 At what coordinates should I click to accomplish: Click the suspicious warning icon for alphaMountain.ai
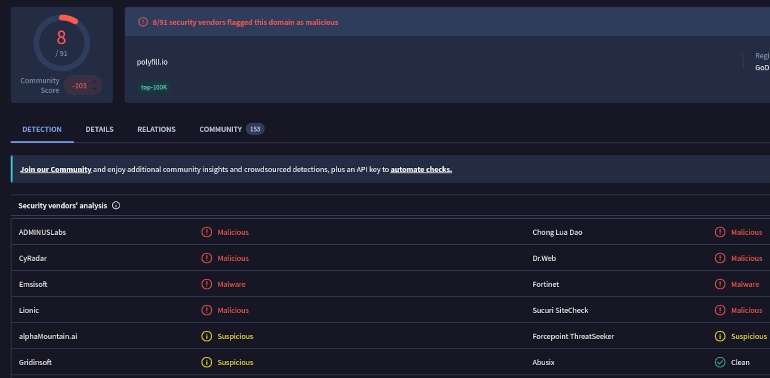(207, 336)
